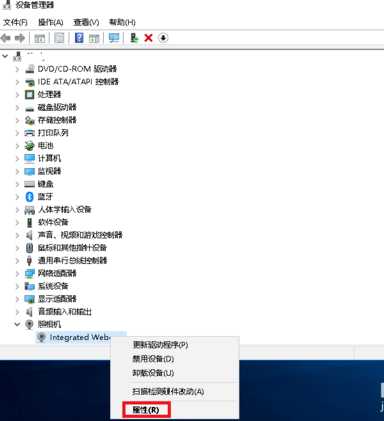Select the 显示适配器 tree row text
384x421 pixels.
pos(57,299)
